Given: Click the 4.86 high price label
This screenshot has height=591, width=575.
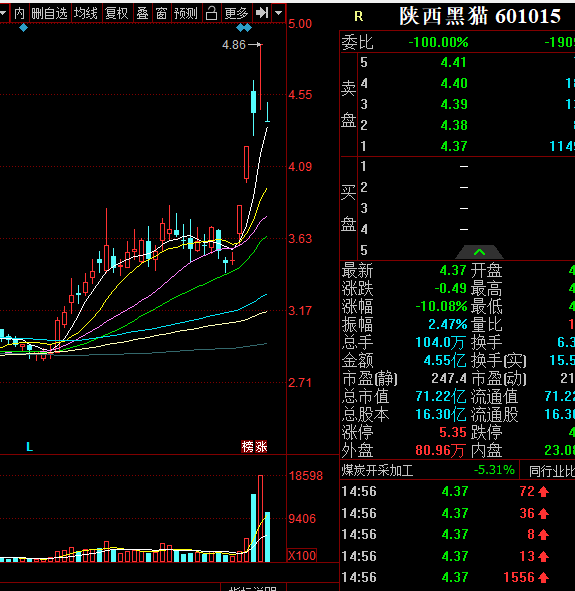Looking at the screenshot, I should (234, 45).
